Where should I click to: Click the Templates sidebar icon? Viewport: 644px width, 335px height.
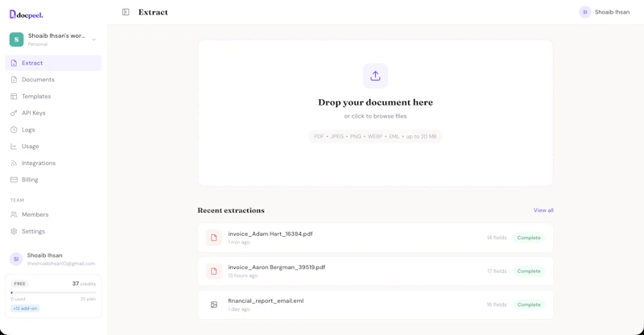pyautogui.click(x=14, y=96)
